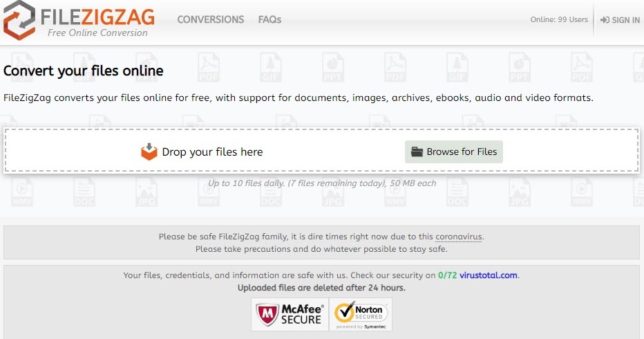Click the sign-in arrow icon

click(605, 20)
